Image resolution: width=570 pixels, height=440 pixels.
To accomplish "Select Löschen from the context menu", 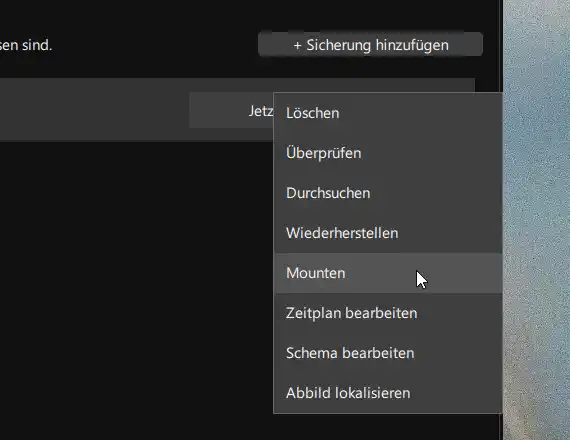I will [388, 113].
